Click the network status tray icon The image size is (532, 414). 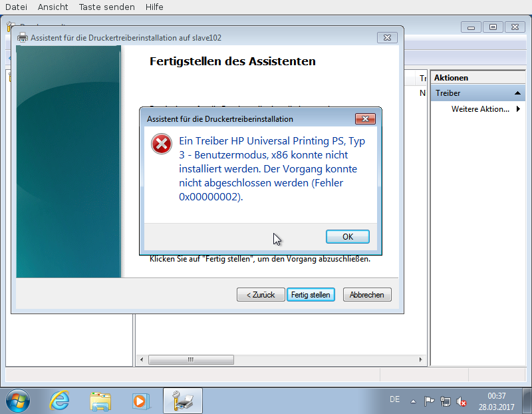coord(445,401)
